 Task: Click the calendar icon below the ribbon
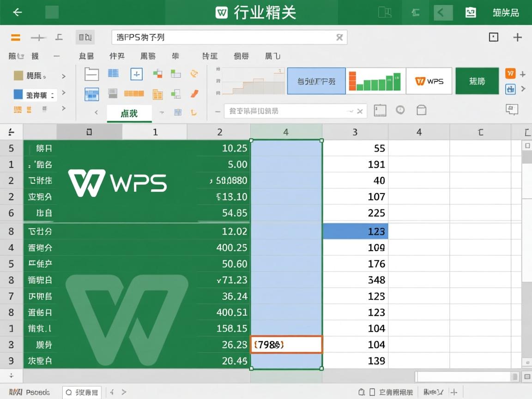(381, 109)
